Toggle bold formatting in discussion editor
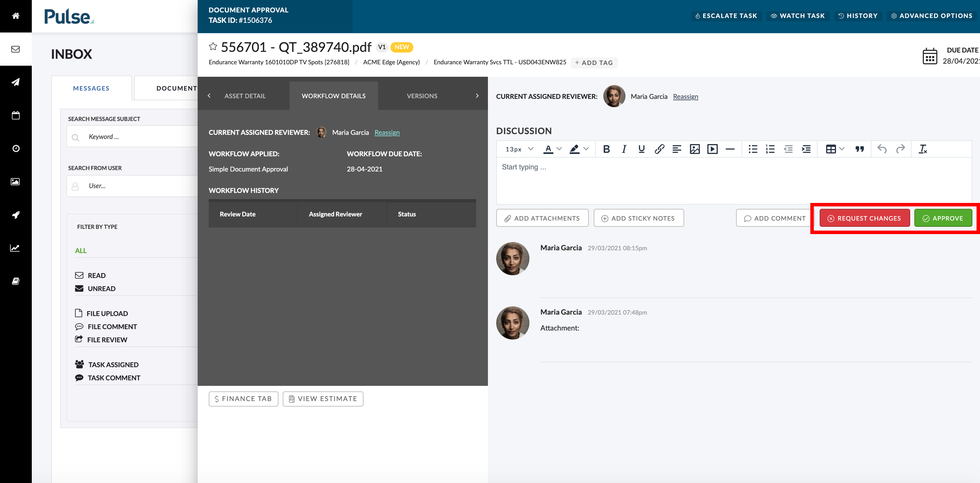Screen dimensions: 980x483 click(606, 149)
